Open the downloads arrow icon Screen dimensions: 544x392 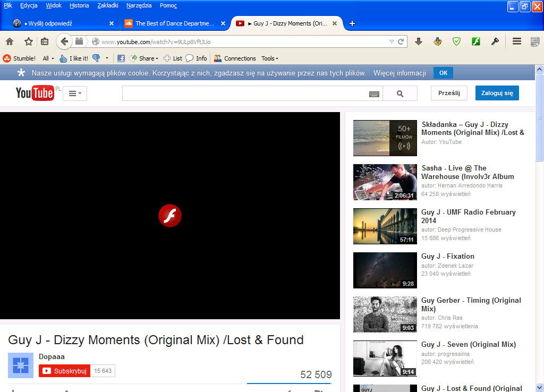click(x=419, y=41)
